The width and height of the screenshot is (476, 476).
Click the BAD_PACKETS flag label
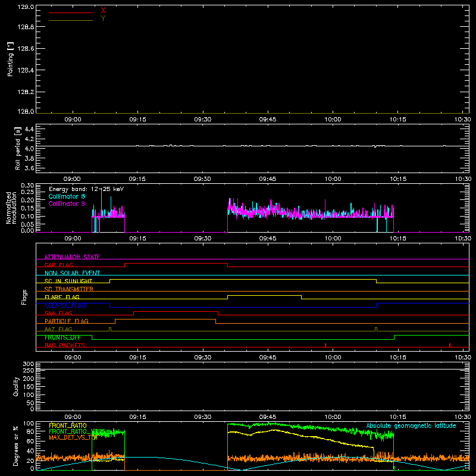[x=65, y=345]
